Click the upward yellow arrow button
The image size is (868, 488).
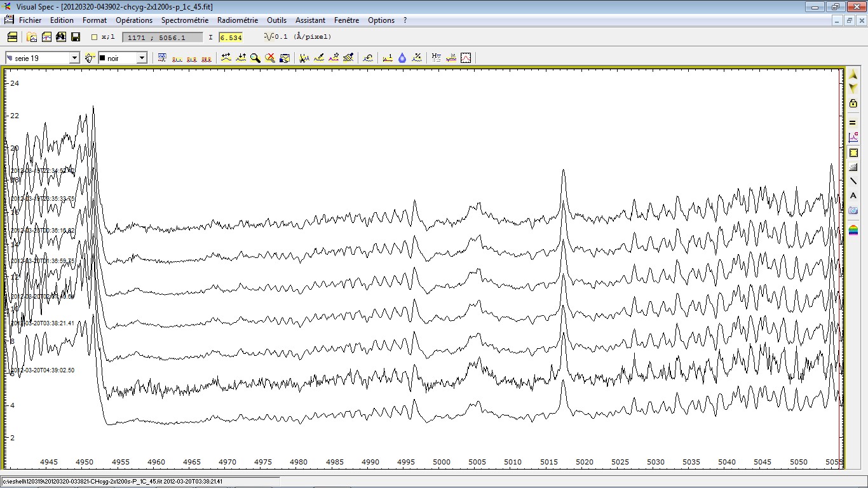pos(853,75)
